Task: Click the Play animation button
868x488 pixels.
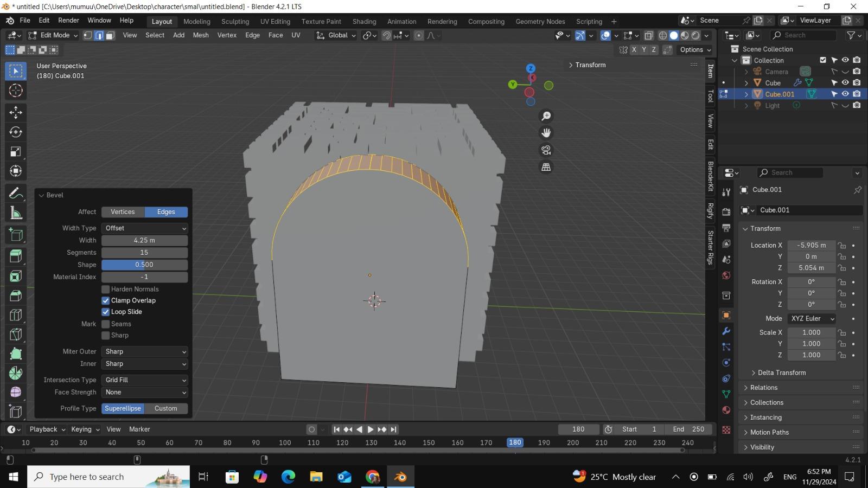Action: pos(371,429)
